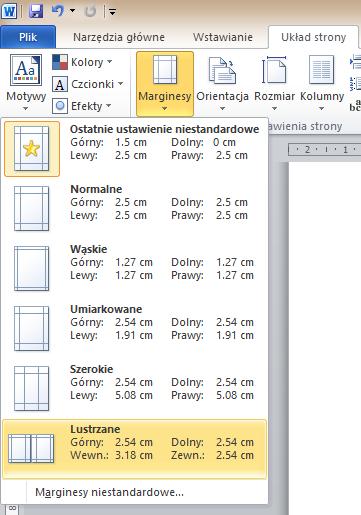Switch to the Wstawianie tab
The height and width of the screenshot is (515, 361).
pos(222,37)
